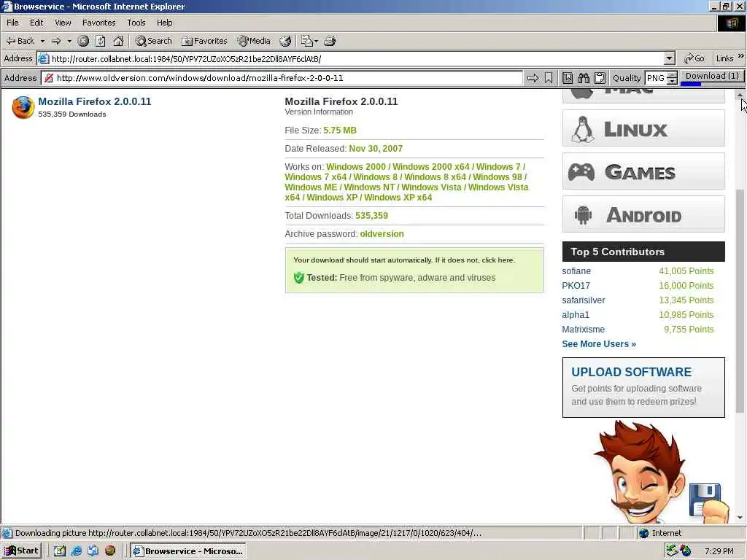747x560 pixels.
Task: Increase Quality spinner up arrow
Action: pos(672,74)
